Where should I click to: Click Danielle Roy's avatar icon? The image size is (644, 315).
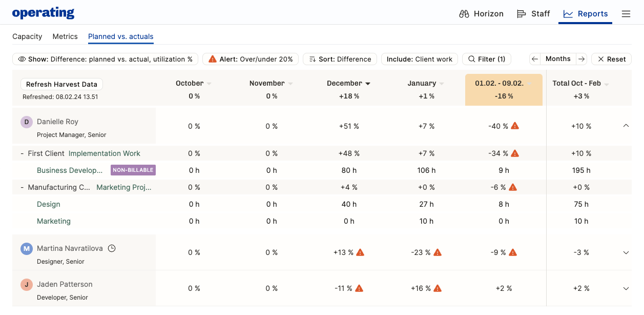coord(26,122)
